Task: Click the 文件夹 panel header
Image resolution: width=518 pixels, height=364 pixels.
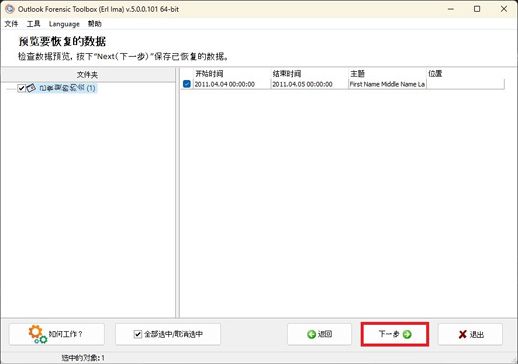Action: [x=88, y=75]
